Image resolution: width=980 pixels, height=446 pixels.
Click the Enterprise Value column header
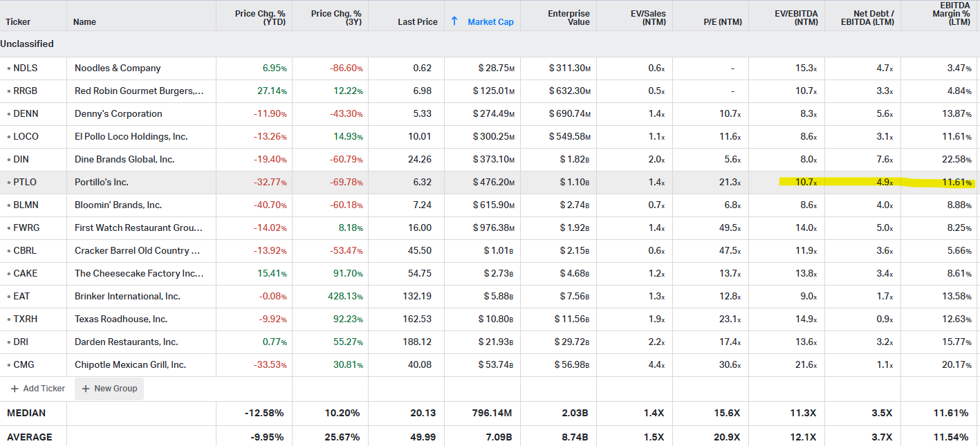[568, 17]
